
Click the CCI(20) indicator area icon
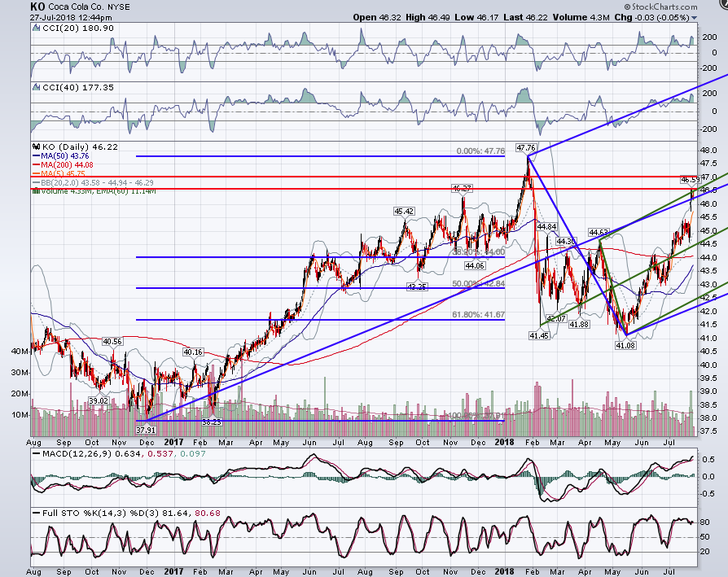(36, 28)
